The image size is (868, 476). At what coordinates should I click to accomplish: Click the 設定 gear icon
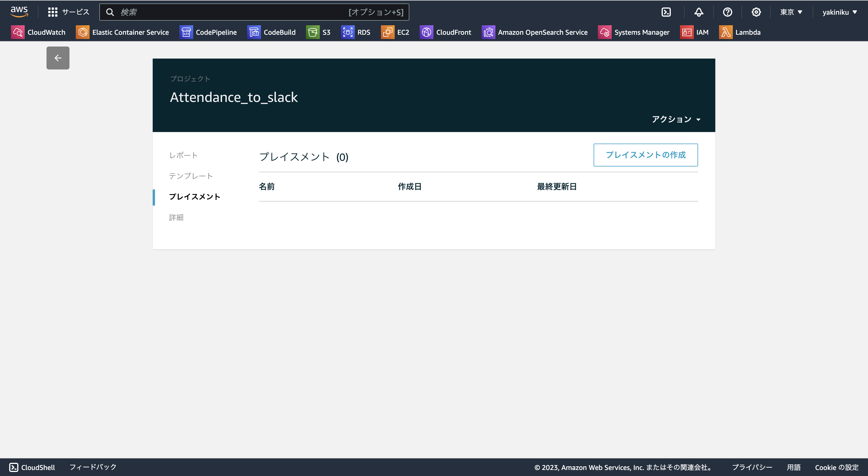757,11
